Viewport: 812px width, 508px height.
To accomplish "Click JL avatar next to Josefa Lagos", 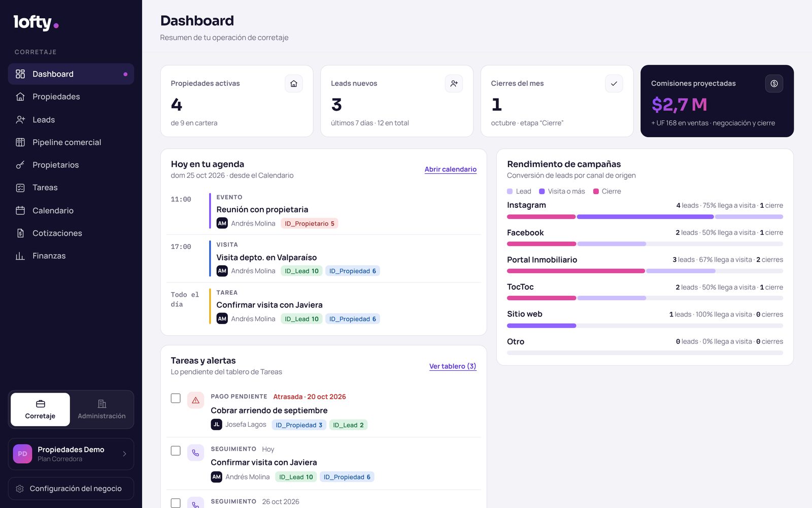I will click(216, 425).
